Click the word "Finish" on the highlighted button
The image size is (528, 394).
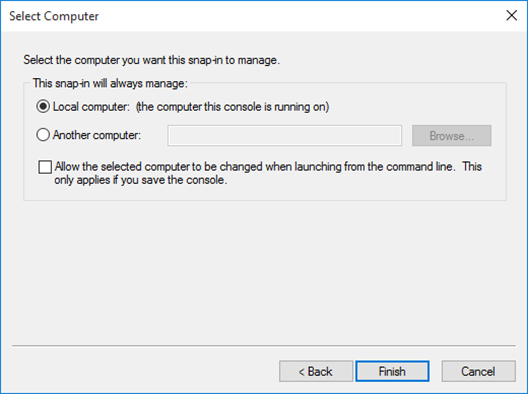pos(392,371)
